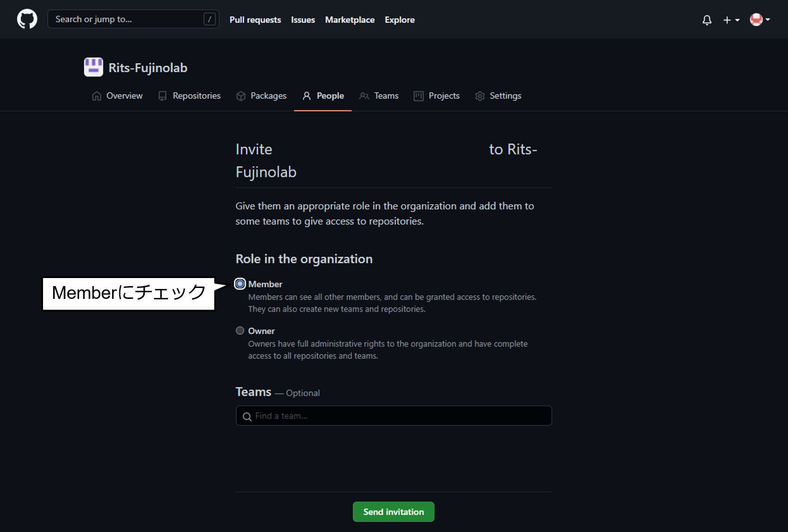Switch to the People tab
Viewport: 788px width, 532px height.
click(323, 96)
